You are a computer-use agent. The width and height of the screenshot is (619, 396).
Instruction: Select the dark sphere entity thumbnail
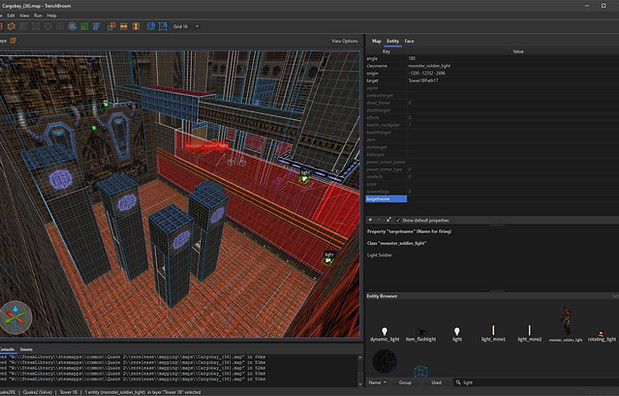click(385, 361)
